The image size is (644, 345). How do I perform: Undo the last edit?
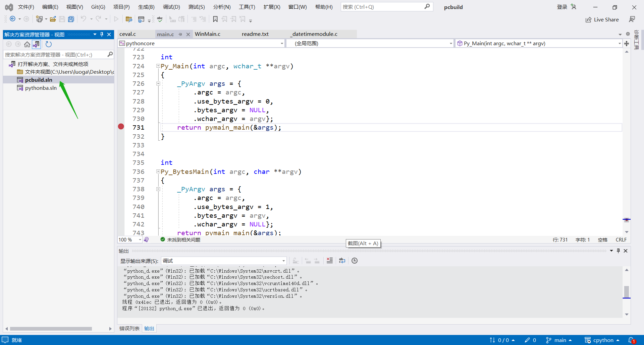[84, 19]
